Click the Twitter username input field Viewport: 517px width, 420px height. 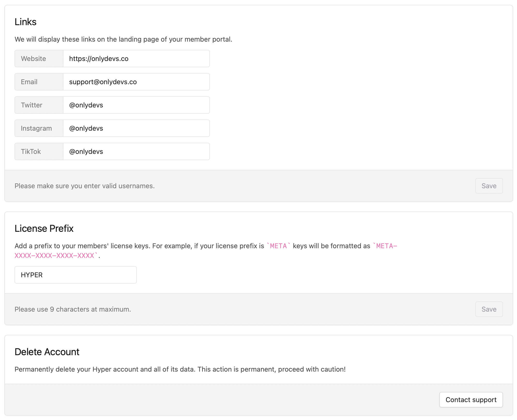click(x=136, y=105)
